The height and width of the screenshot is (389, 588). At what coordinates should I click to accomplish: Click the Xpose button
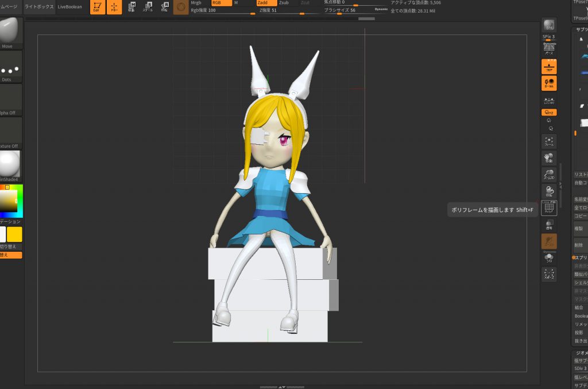tap(550, 274)
